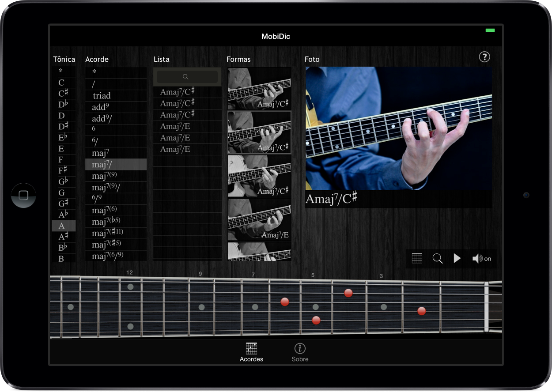The image size is (552, 392).
Task: Pick the maj7 chord type
Action: (x=116, y=153)
